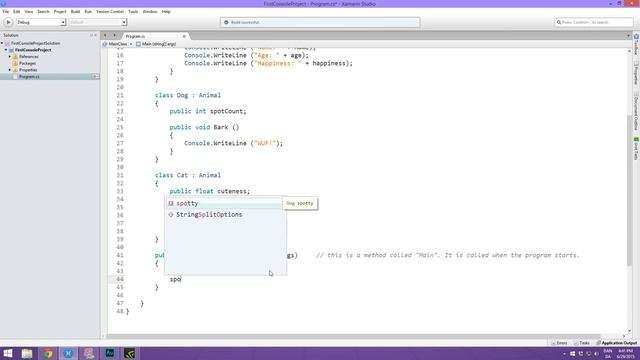Click line number 44 in gutter
This screenshot has width=640, height=360.
[120, 279]
